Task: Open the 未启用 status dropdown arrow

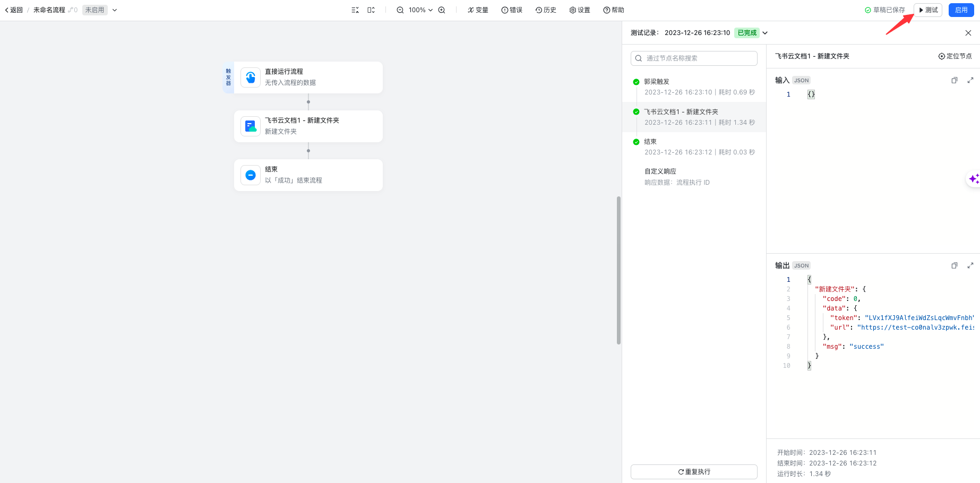Action: (x=115, y=10)
